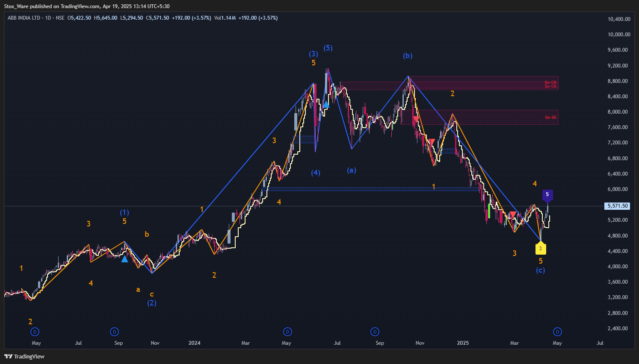Select the orange lowercase a label
This screenshot has width=639, height=364.
tap(138, 289)
